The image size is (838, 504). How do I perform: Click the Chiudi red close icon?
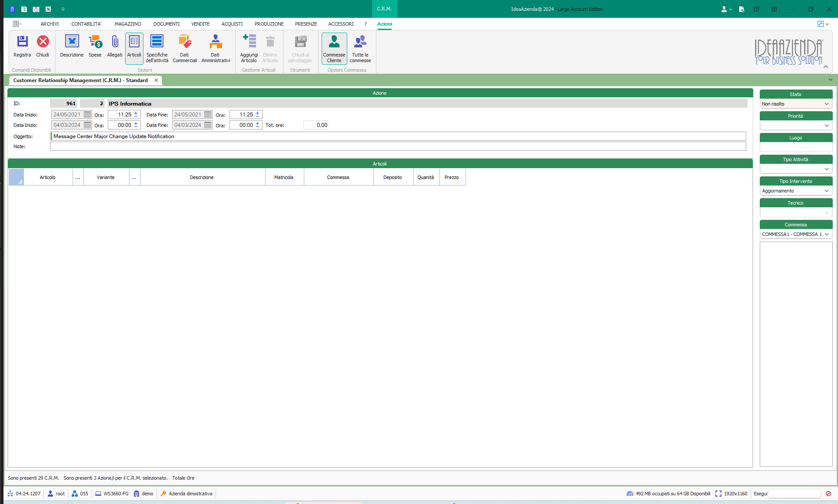(43, 41)
